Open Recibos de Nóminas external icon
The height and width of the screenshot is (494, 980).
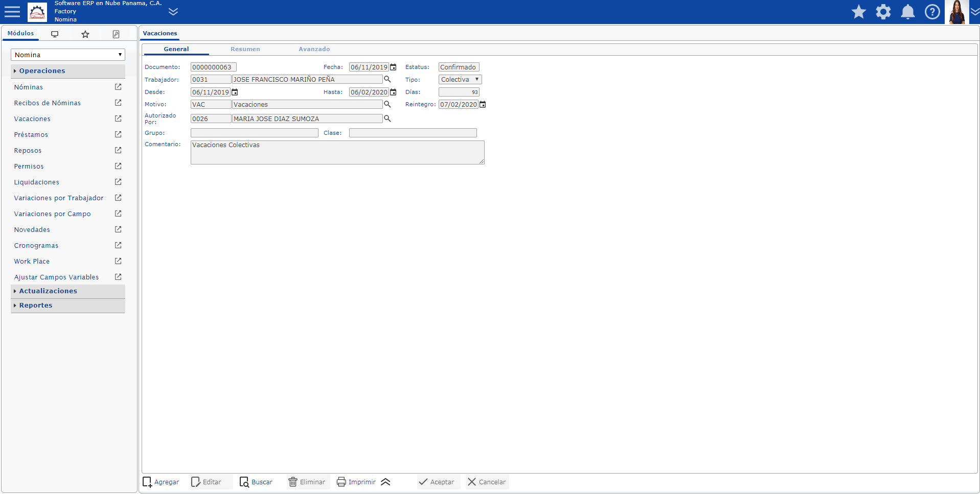click(118, 103)
